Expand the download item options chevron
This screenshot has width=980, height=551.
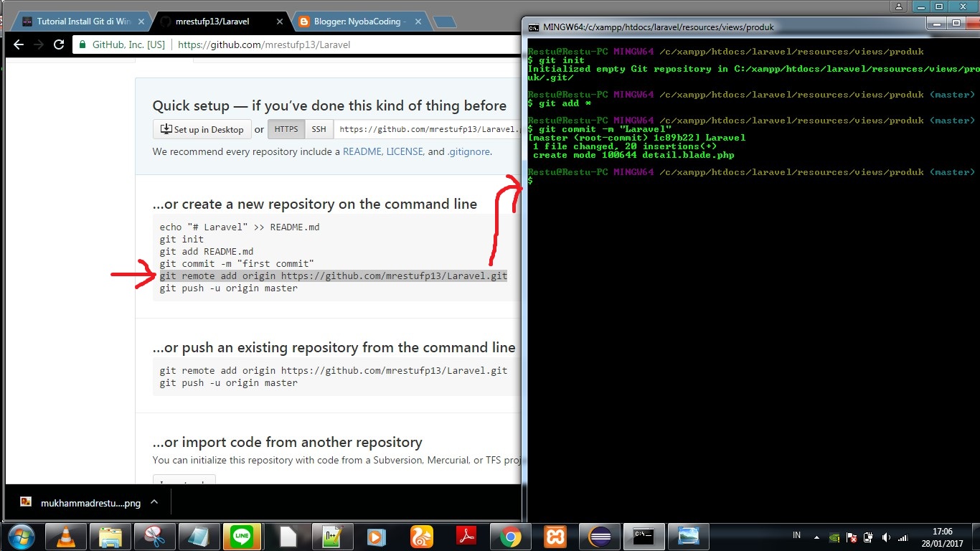pos(156,503)
